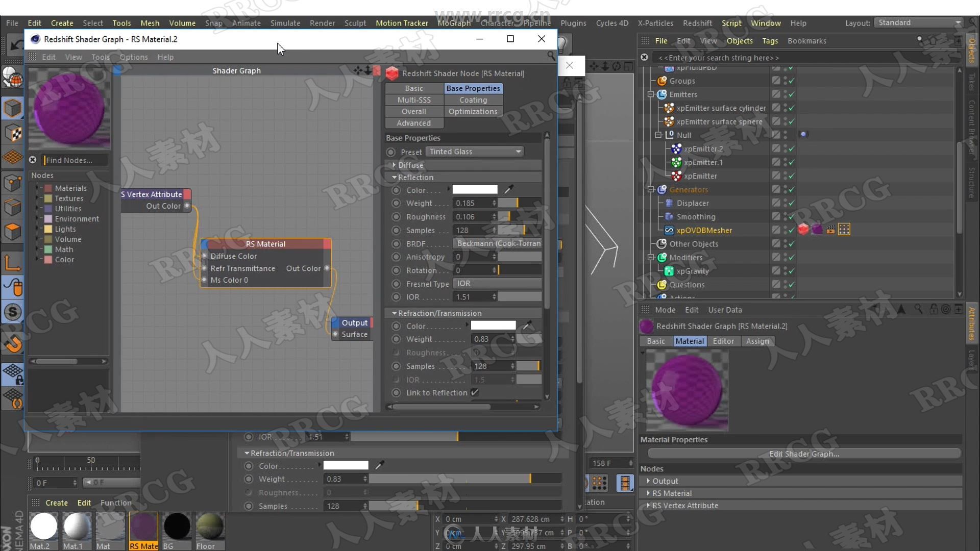
Task: Click the S circle icon in left toolbar
Action: point(13,312)
